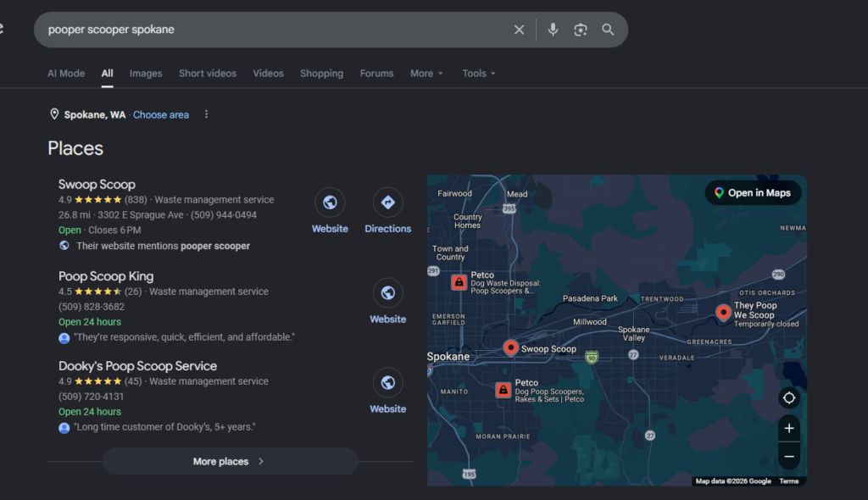Clear the search box with the X icon
The image size is (868, 500).
coord(519,30)
